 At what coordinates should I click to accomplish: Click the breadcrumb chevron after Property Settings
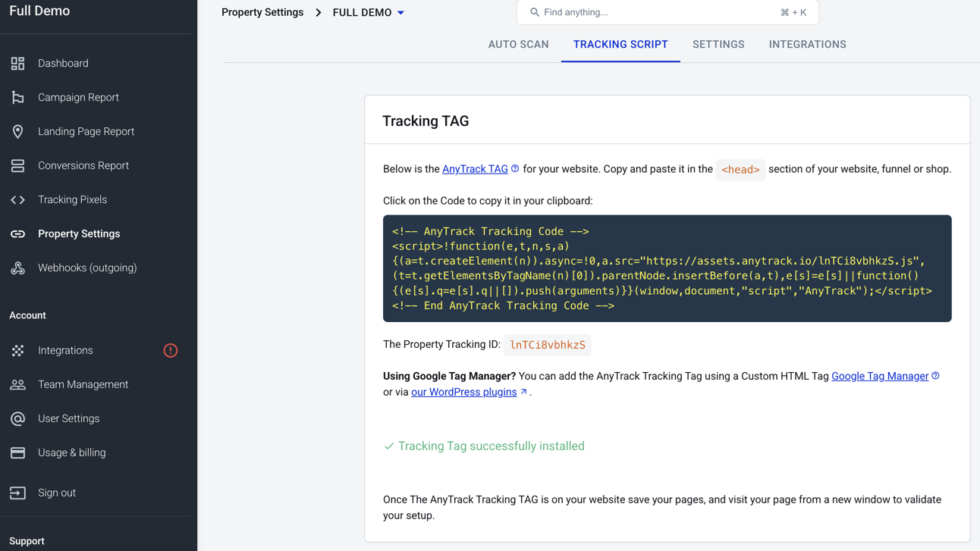319,13
